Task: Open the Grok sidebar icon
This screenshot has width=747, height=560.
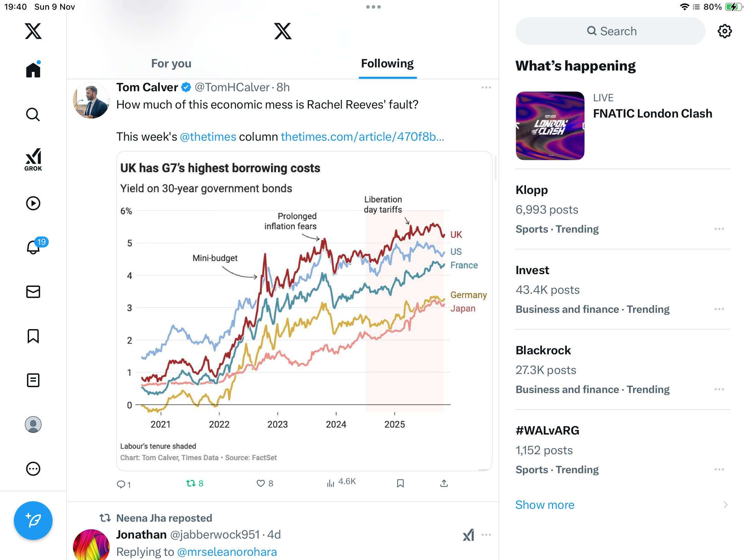Action: pyautogui.click(x=33, y=159)
